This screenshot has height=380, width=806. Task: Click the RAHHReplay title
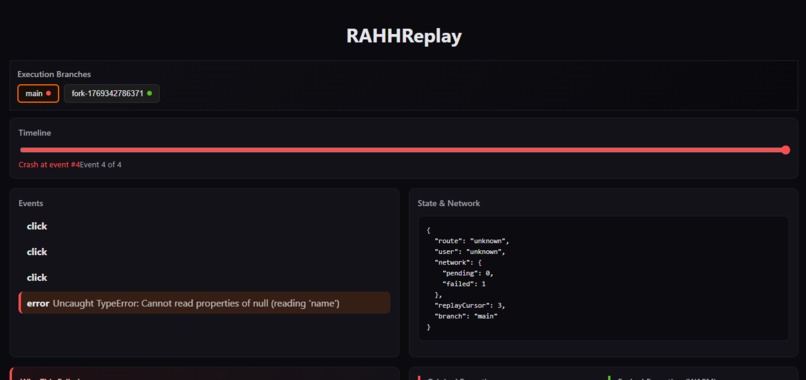[x=404, y=36]
